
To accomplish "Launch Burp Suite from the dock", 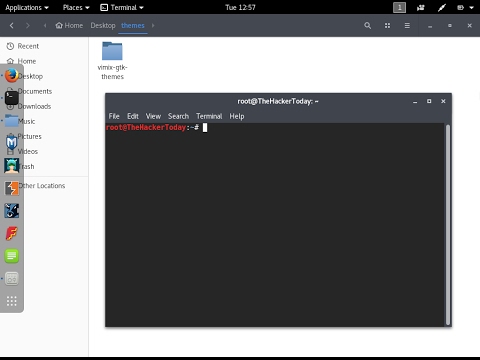I will (x=12, y=188).
